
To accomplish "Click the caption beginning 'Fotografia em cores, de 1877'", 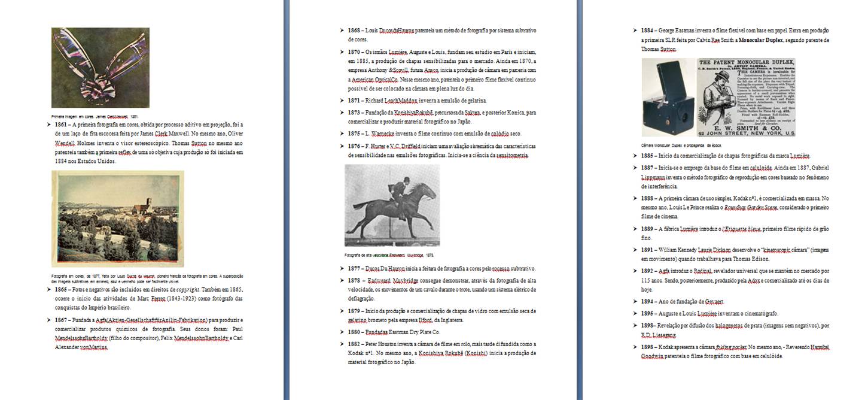I will 148,278.
